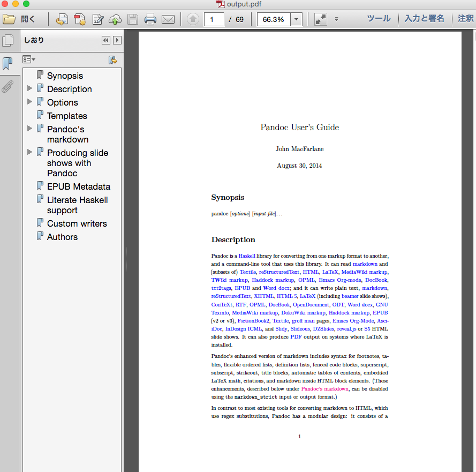
Task: Expand the Description bookmark
Action: coord(29,88)
